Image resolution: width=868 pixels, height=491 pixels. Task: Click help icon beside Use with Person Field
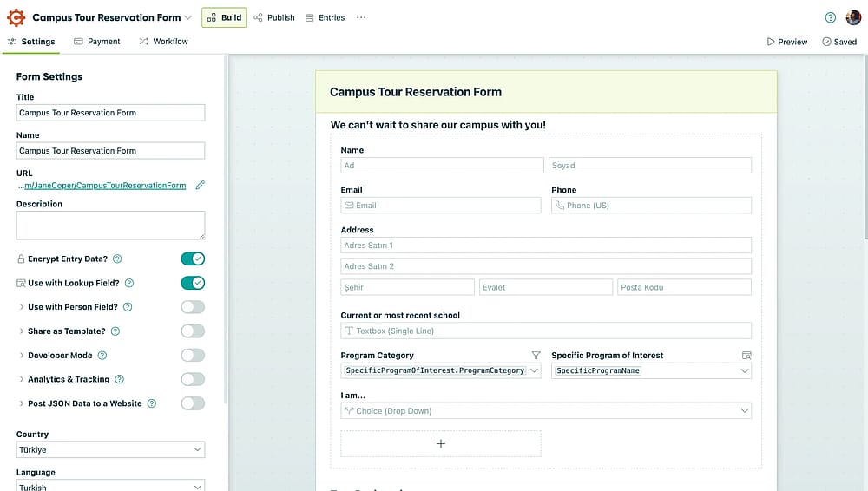click(128, 307)
